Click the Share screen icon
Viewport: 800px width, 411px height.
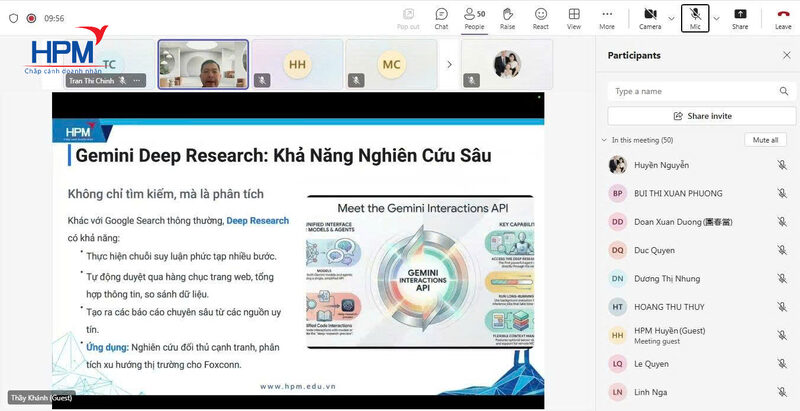point(740,17)
